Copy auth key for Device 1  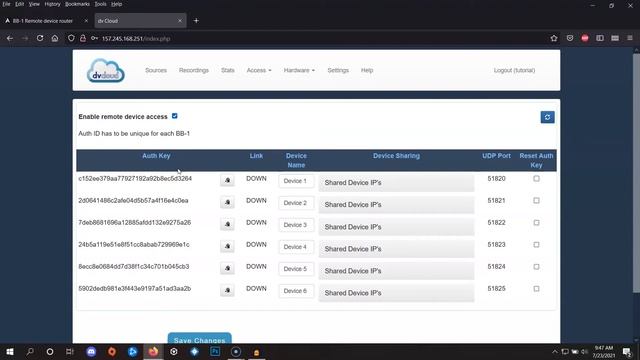pyautogui.click(x=227, y=180)
